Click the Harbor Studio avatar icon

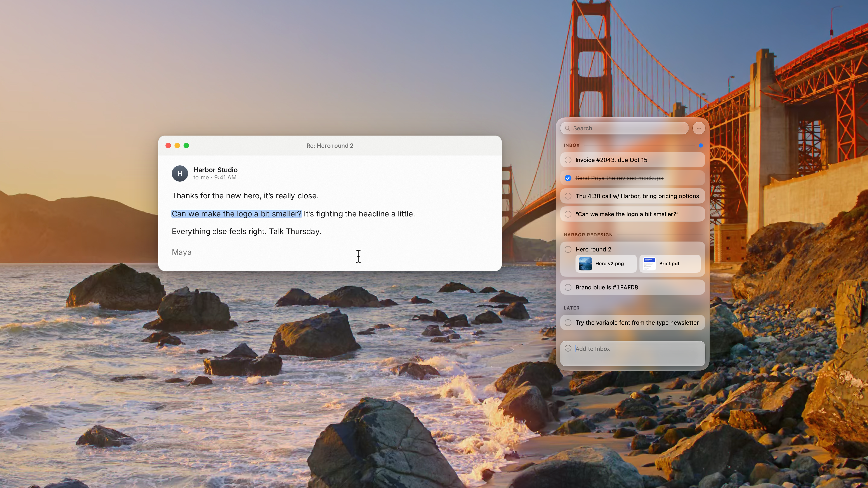pyautogui.click(x=180, y=174)
